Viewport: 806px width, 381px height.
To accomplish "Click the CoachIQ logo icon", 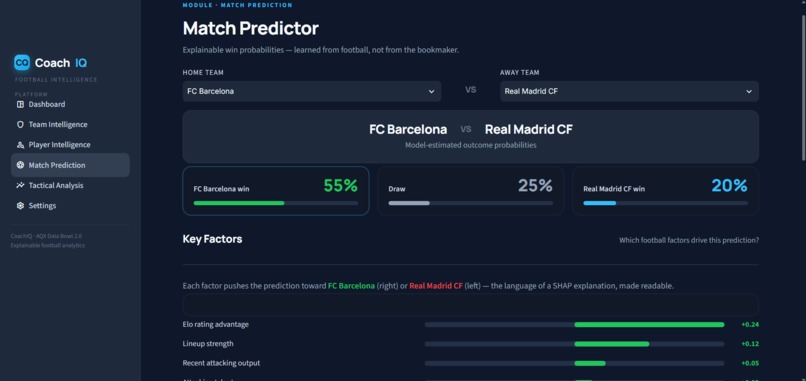I will coord(22,63).
